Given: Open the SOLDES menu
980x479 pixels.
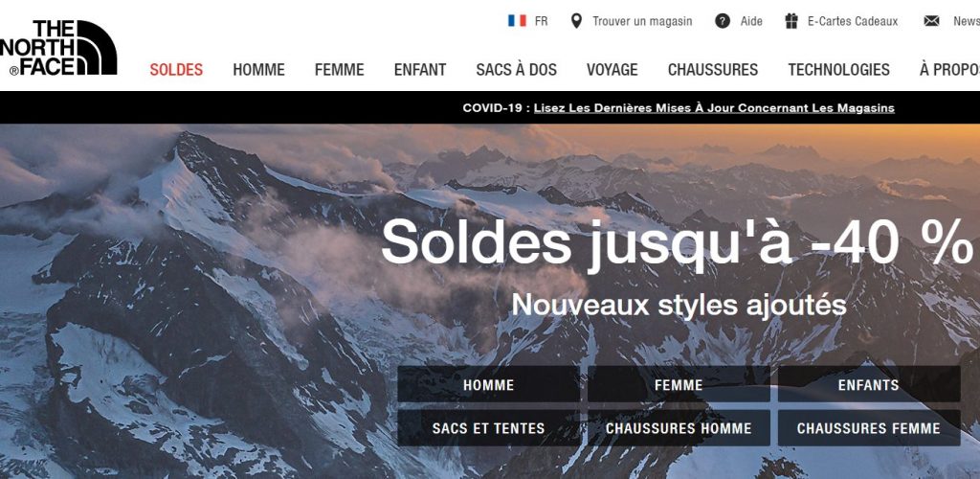Looking at the screenshot, I should (176, 69).
